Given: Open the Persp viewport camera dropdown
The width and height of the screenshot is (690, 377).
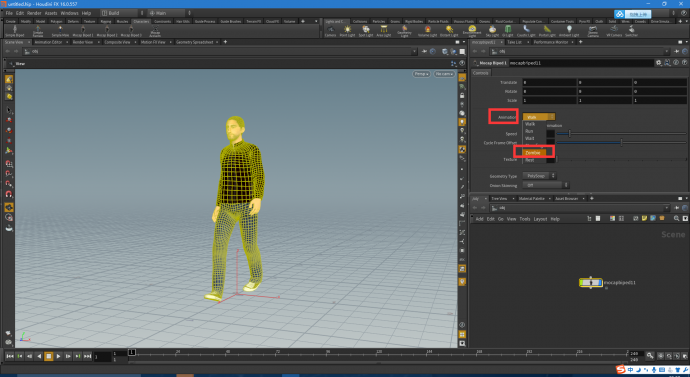Looking at the screenshot, I should point(421,74).
